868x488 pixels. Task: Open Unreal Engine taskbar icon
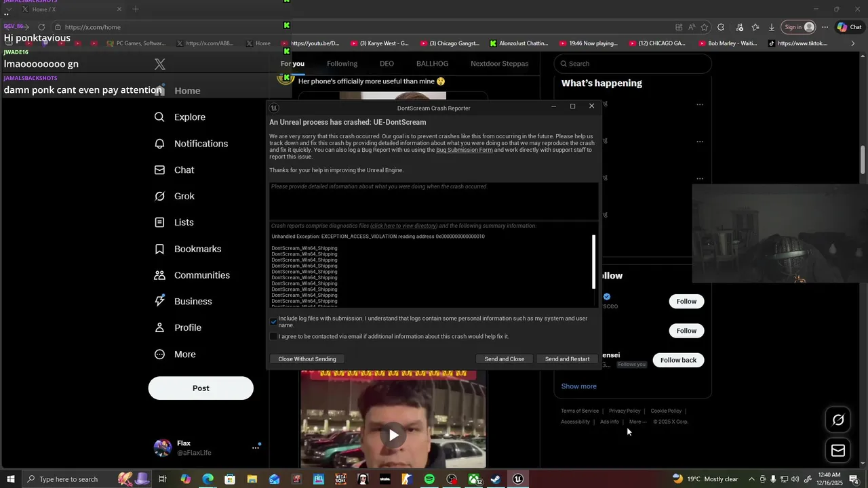point(518,479)
